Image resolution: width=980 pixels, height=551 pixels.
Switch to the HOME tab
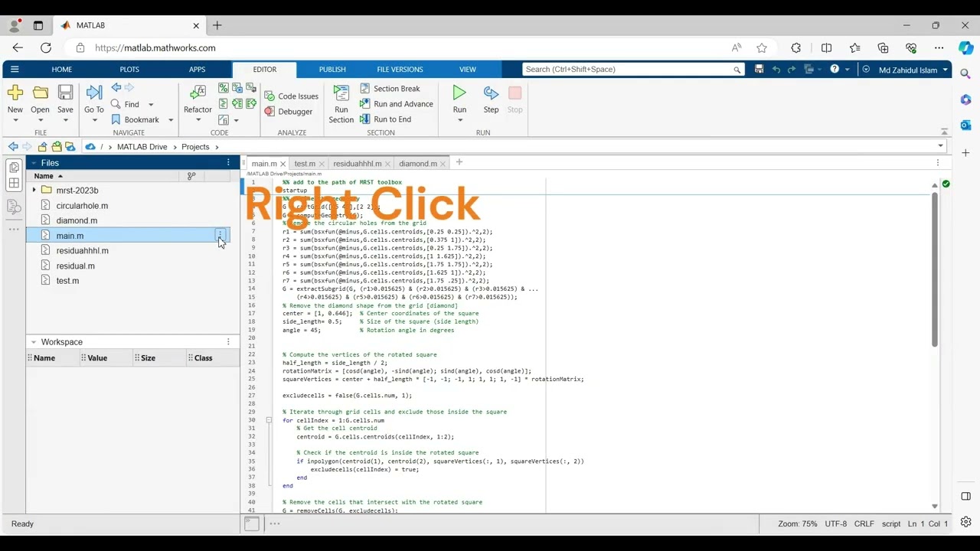click(61, 70)
